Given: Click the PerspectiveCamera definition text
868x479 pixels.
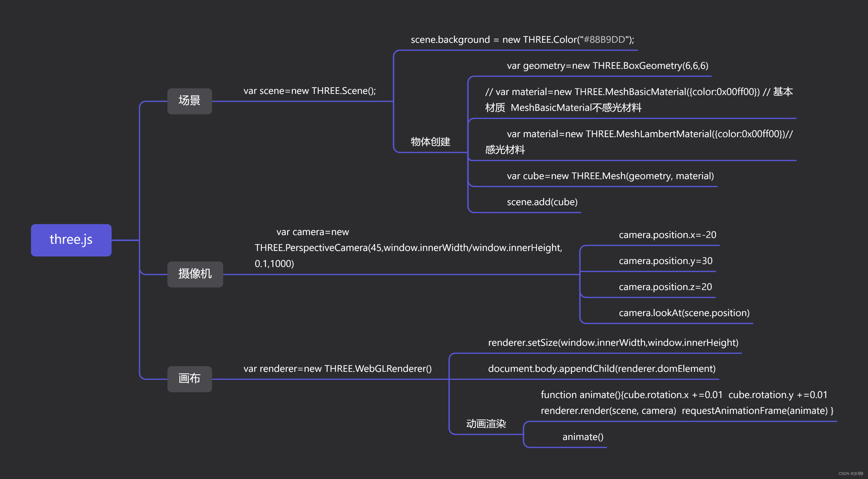Looking at the screenshot, I should [x=408, y=248].
